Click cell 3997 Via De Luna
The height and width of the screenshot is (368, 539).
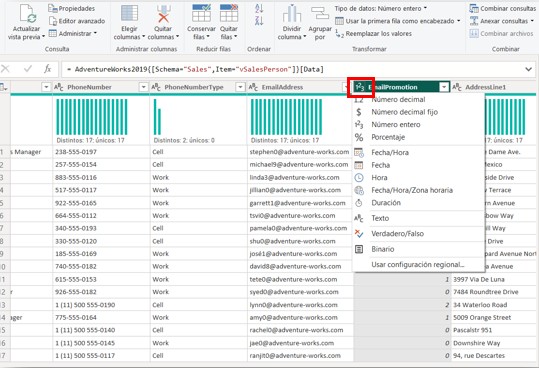coord(494,279)
